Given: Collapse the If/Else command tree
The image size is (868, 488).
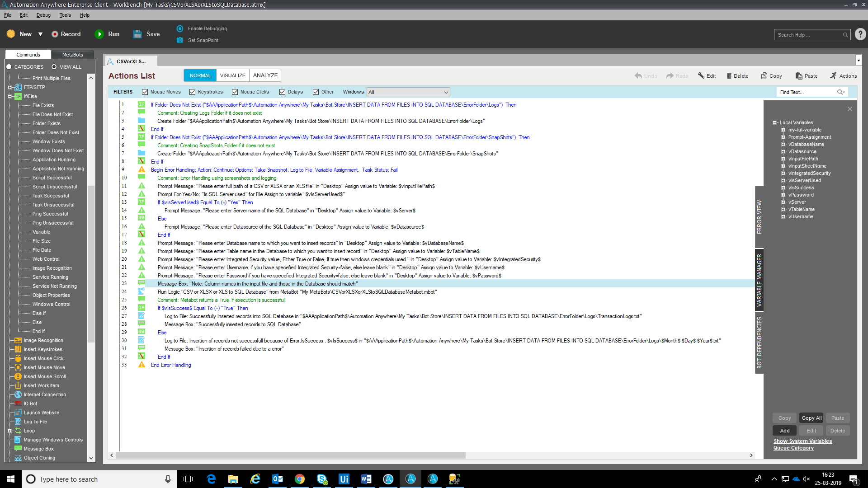Looking at the screenshot, I should click(9, 96).
